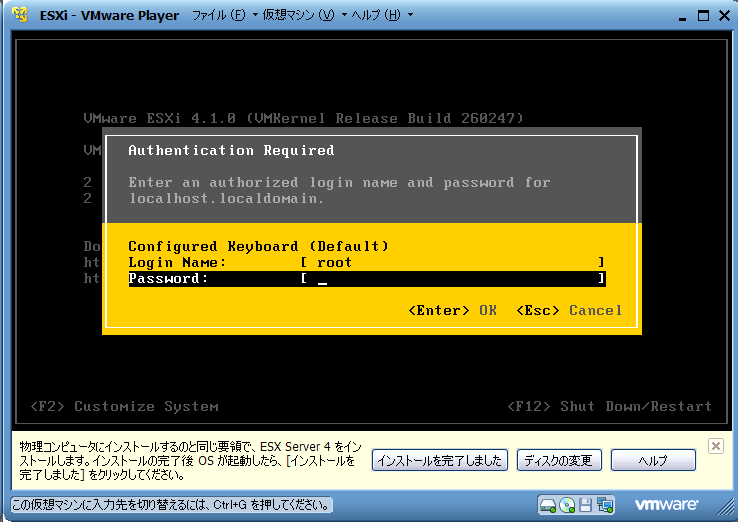Close the yellow installation info bar
Screen dimensions: 738x522
tap(715, 446)
